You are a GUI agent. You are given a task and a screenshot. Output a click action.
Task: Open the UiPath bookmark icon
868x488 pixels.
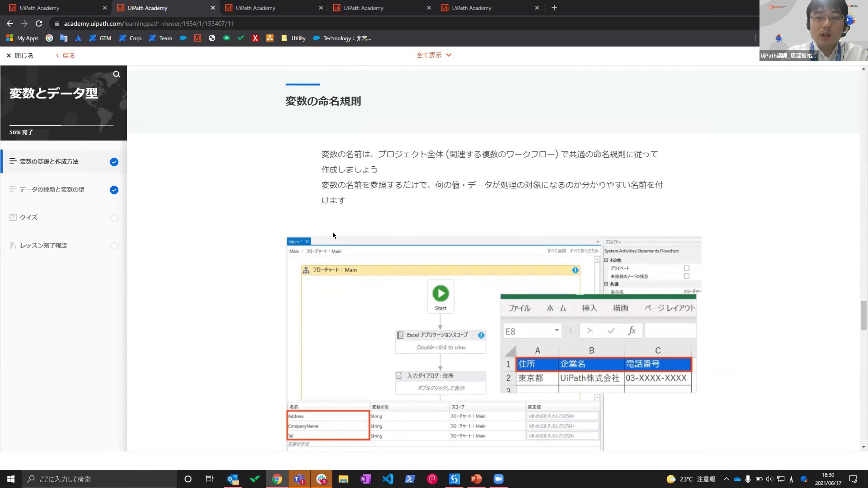point(197,38)
